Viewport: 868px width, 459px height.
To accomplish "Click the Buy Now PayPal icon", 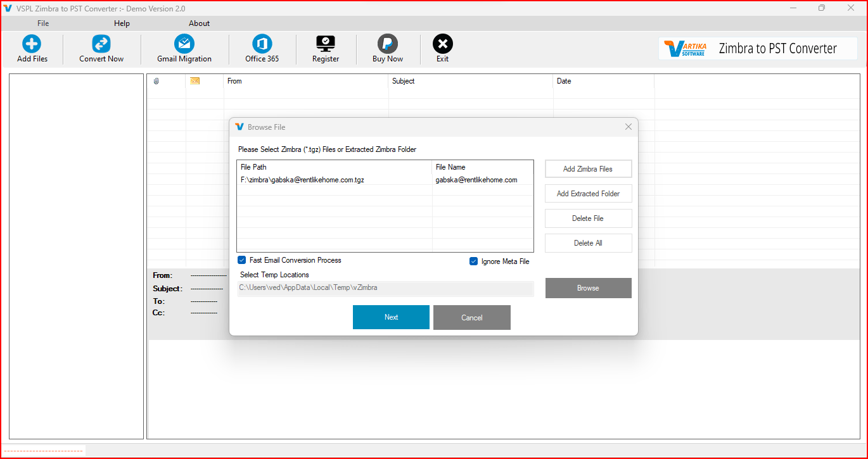I will 388,44.
